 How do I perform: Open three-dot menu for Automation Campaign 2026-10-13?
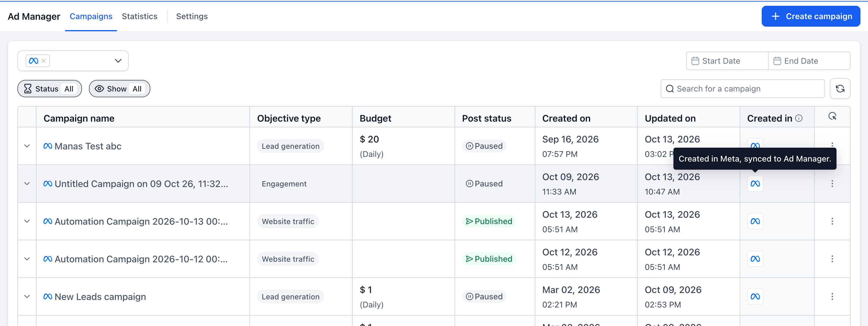click(832, 221)
